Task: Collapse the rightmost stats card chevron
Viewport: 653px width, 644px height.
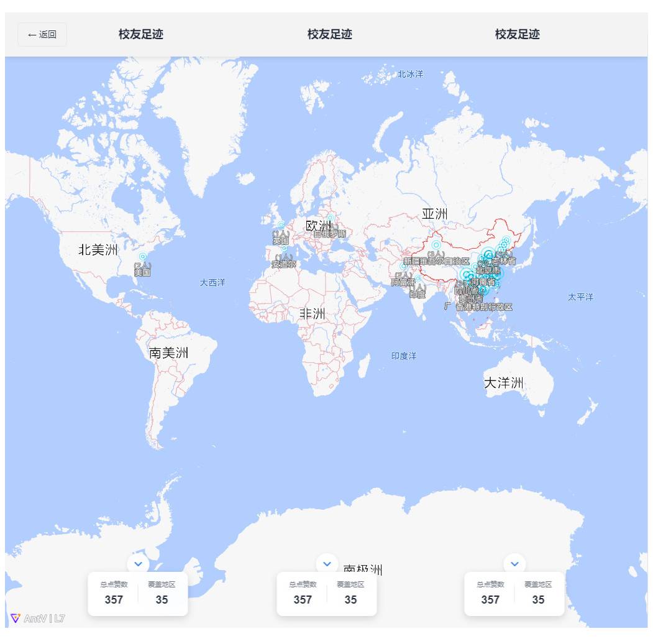Action: point(514,564)
